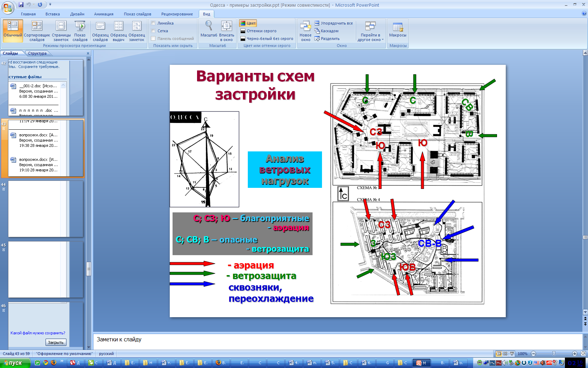Click the zoom slider handle
This screenshot has width=588, height=368.
554,354
